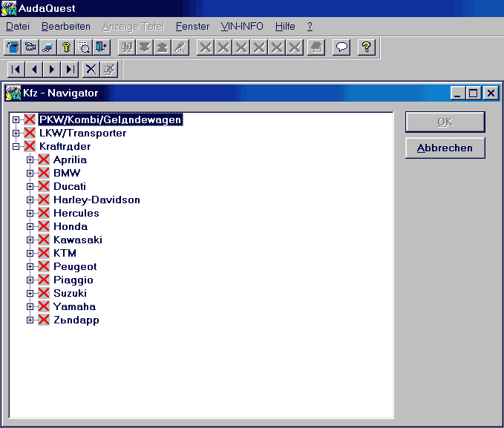Maximize the Kfz - Navigator window

[474, 93]
